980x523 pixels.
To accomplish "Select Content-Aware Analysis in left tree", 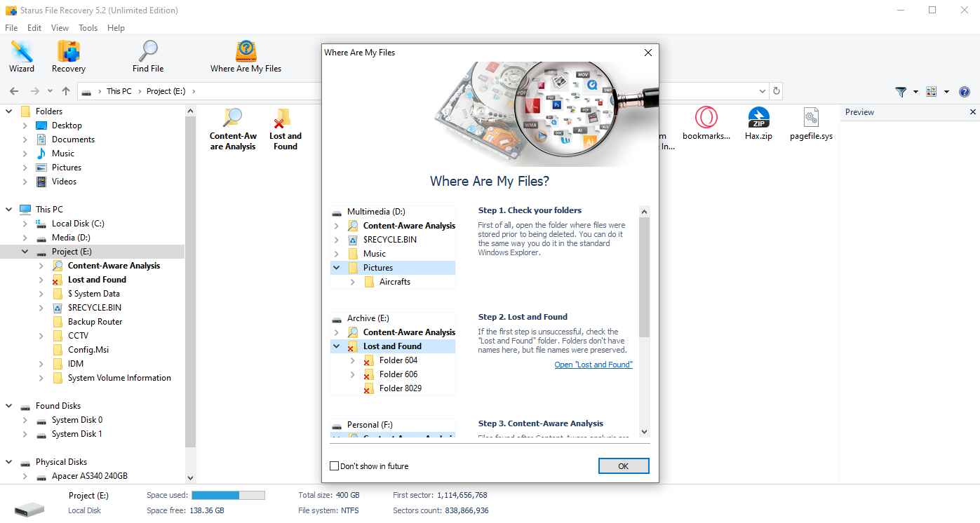I will click(114, 266).
